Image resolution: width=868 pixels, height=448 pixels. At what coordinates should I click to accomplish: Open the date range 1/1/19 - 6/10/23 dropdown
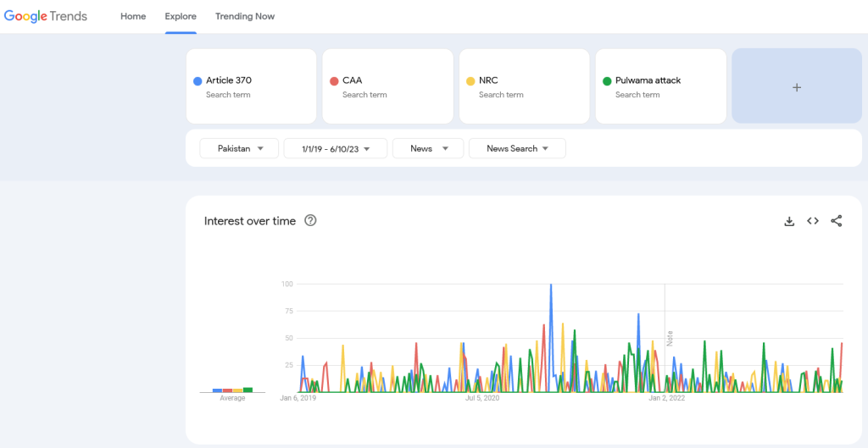point(335,148)
